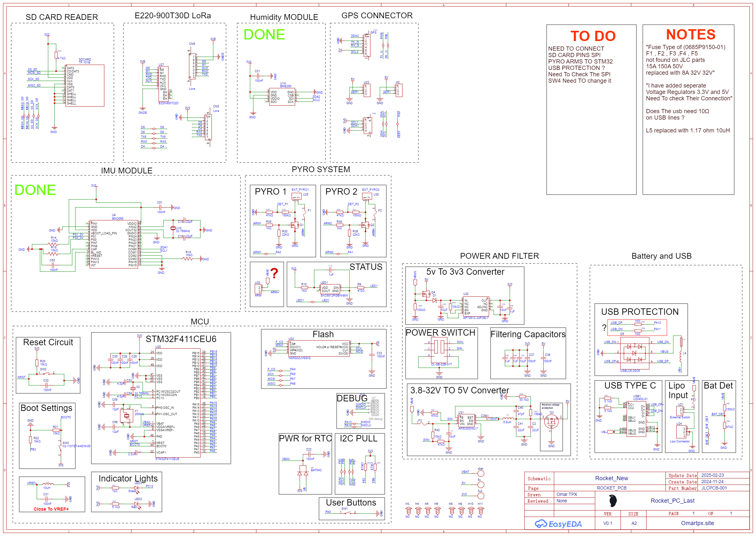Select the BNO055 IMU component body
This screenshot has height=536, width=756.
pyautogui.click(x=114, y=244)
